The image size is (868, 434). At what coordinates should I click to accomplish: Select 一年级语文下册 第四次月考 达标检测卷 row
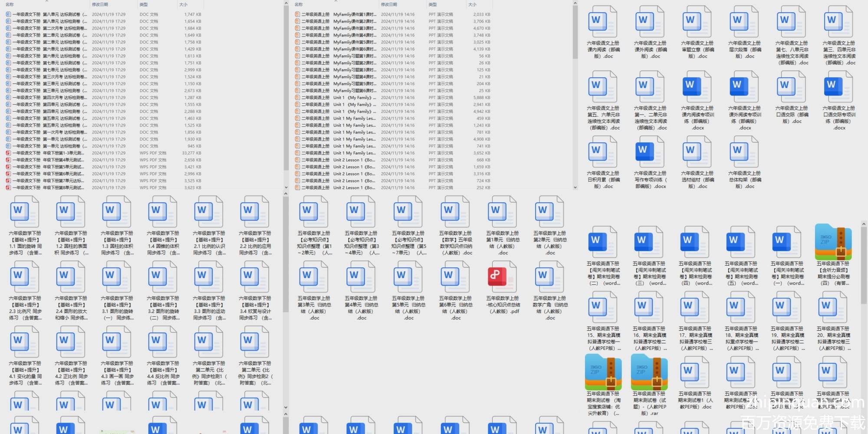pos(103,98)
